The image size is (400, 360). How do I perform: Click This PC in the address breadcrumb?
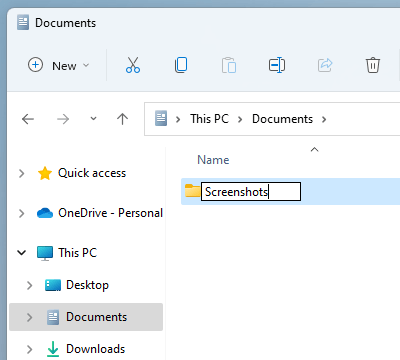209,119
